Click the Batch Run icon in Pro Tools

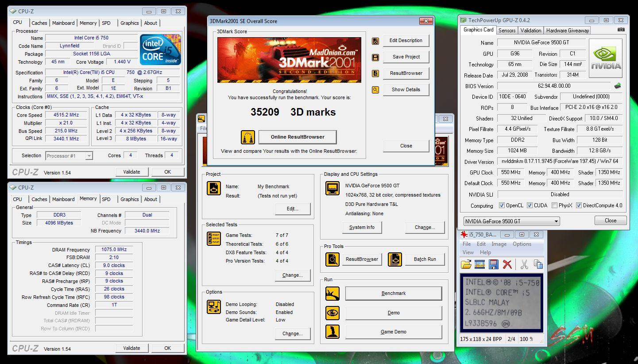tap(395, 259)
